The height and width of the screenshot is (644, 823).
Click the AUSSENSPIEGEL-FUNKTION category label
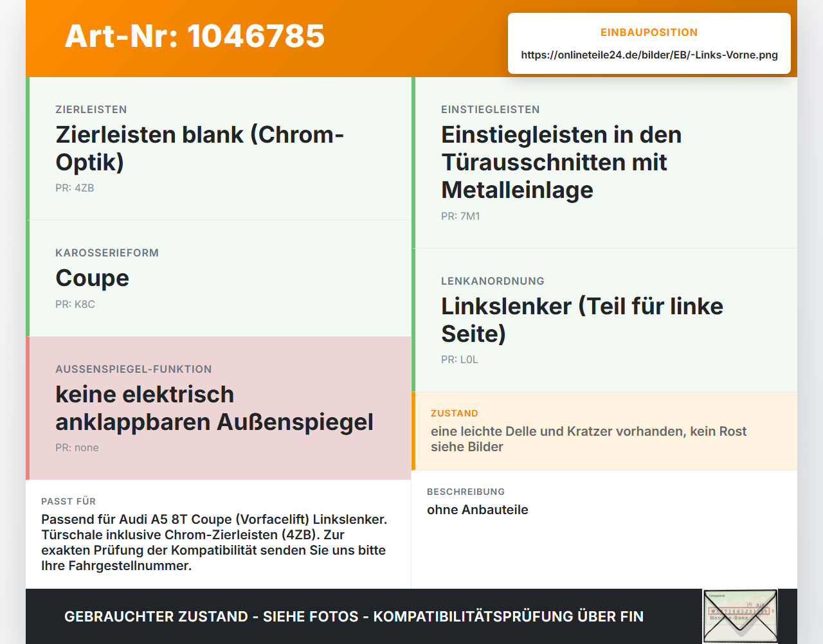tap(134, 369)
